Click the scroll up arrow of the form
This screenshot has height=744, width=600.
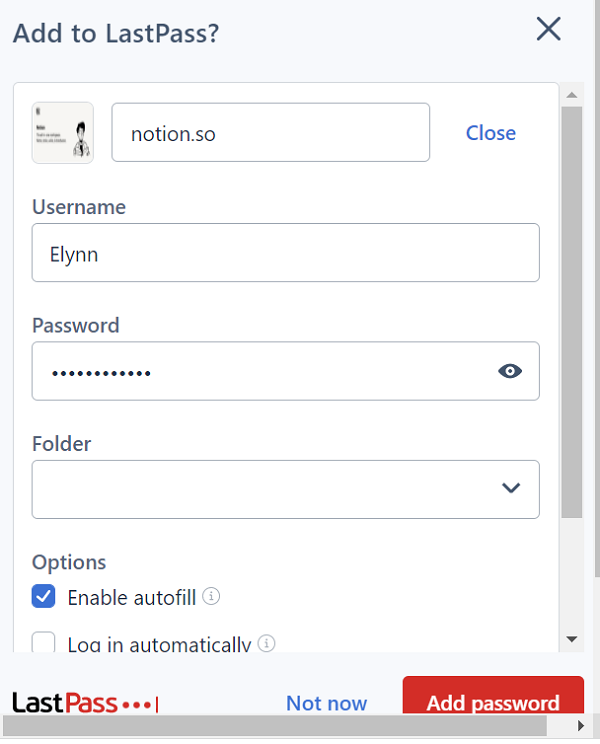point(572,95)
